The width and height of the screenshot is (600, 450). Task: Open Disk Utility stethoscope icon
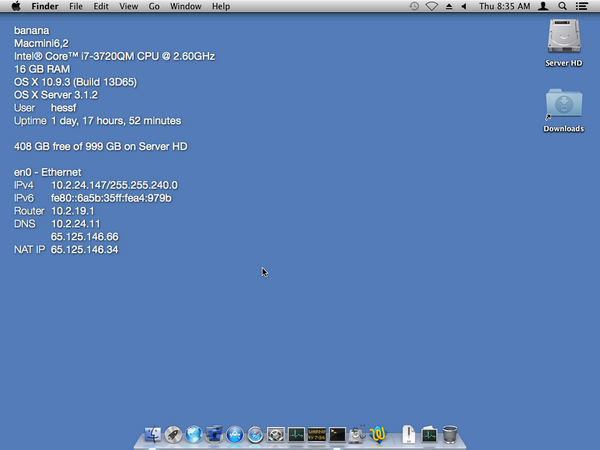coord(358,435)
